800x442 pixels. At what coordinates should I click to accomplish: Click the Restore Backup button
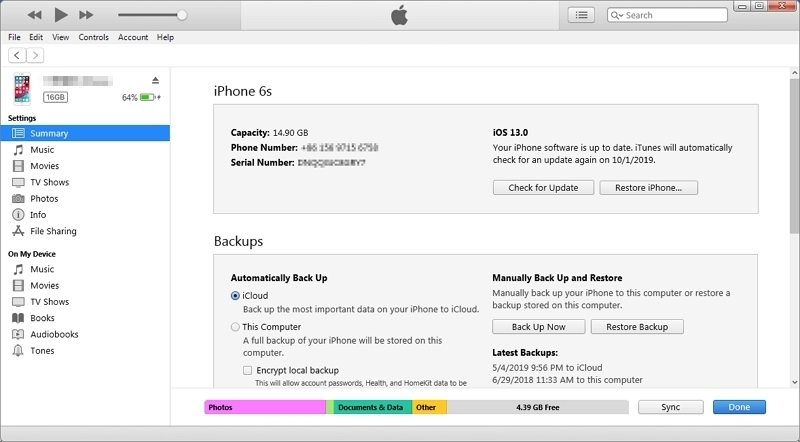click(x=637, y=327)
